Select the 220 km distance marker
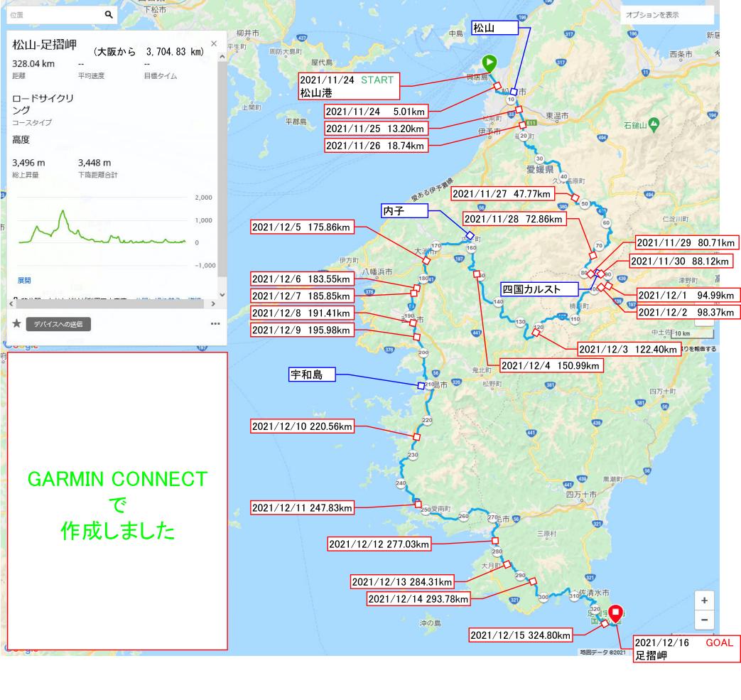This screenshot has width=741, height=700. tap(427, 420)
